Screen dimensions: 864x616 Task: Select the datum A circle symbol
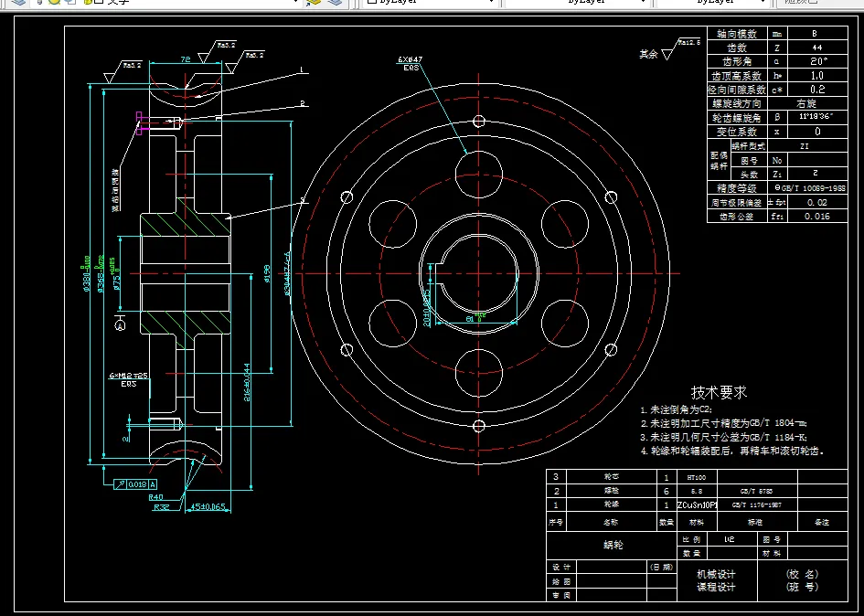tap(121, 325)
